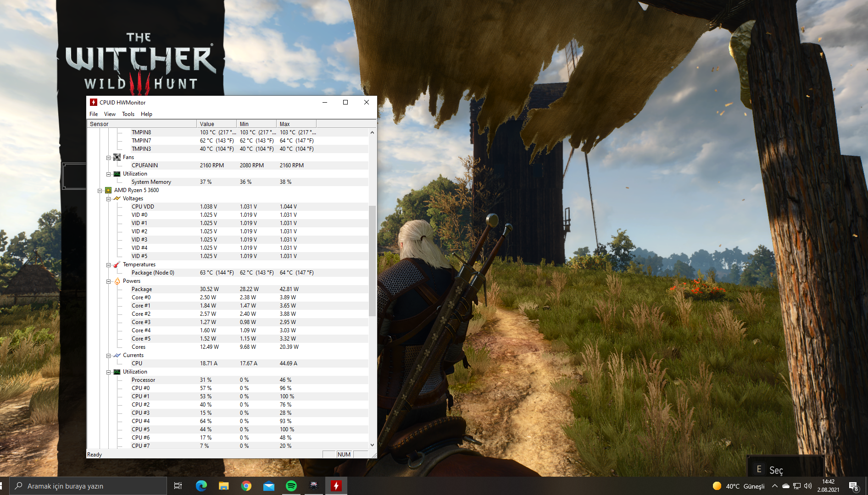Switch to Spotify on the taskbar
This screenshot has width=868, height=495.
click(291, 486)
